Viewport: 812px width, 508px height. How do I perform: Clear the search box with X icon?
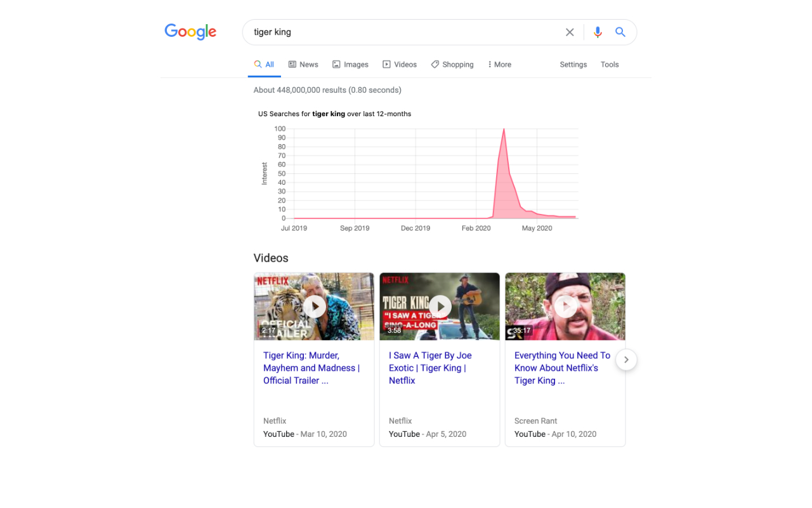point(570,32)
